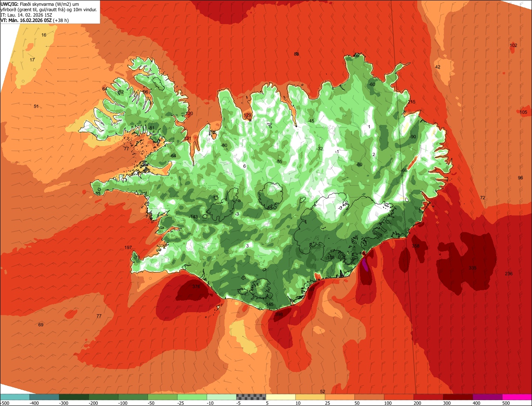Click map value '376' off the southwest coast
Screen dimensions: 532x406
pos(196,286)
